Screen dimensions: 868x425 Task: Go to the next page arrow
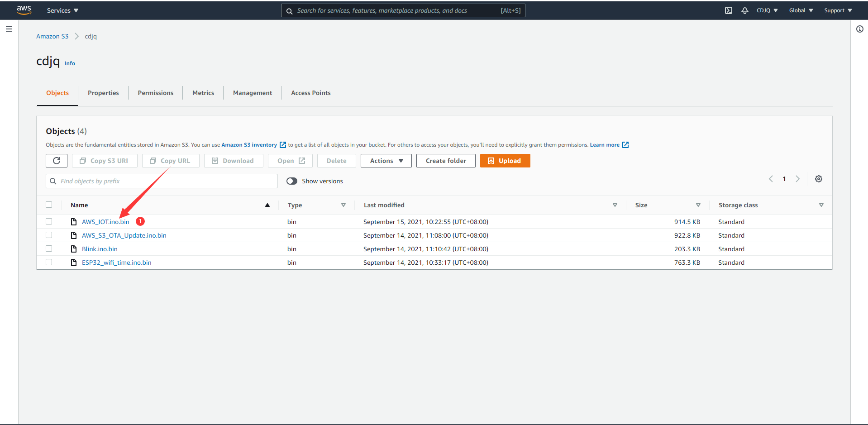click(x=797, y=179)
